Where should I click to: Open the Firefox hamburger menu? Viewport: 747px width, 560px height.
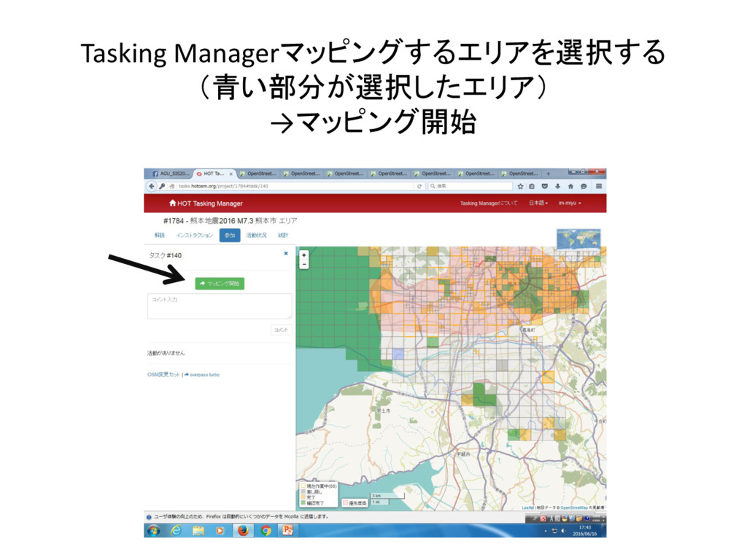coord(599,186)
